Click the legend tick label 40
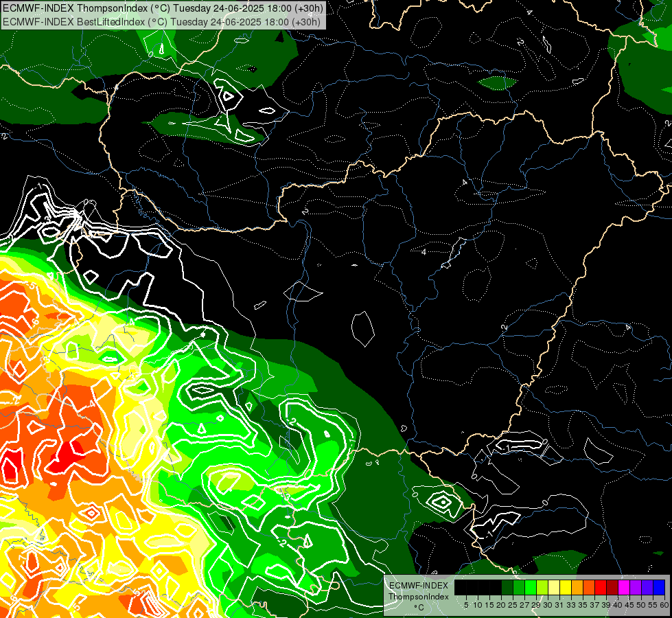 pos(618,605)
